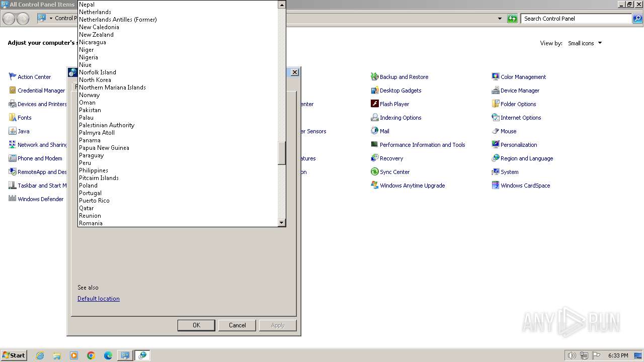Launch the Java control panel icon

click(13, 131)
